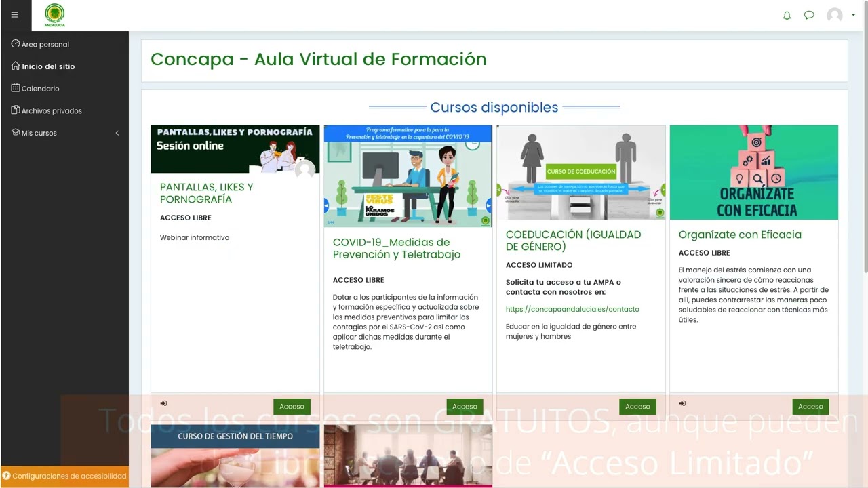Click the Área personal dashboard icon
Image resolution: width=868 pixels, height=488 pixels.
pyautogui.click(x=16, y=44)
